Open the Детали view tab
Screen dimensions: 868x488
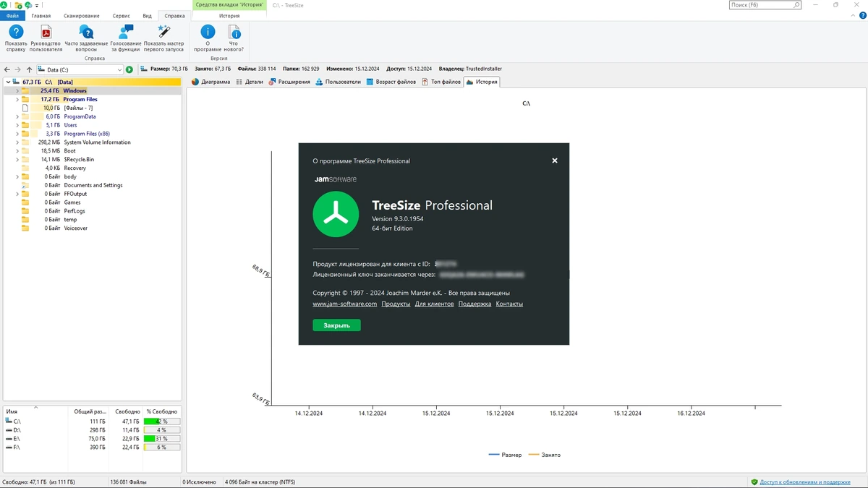pos(250,82)
